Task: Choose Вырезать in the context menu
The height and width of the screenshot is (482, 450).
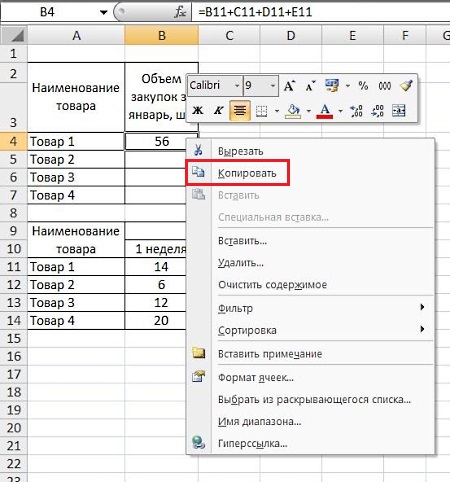Action: point(240,151)
